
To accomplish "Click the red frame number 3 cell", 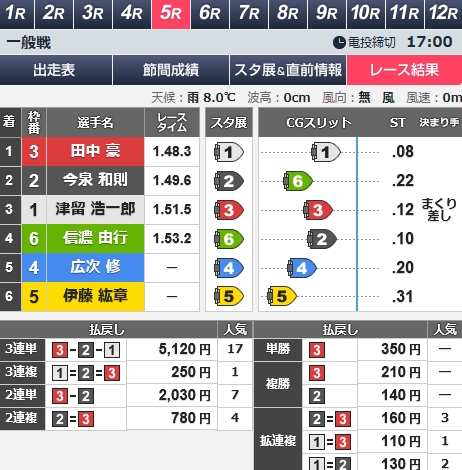I will [x=34, y=151].
